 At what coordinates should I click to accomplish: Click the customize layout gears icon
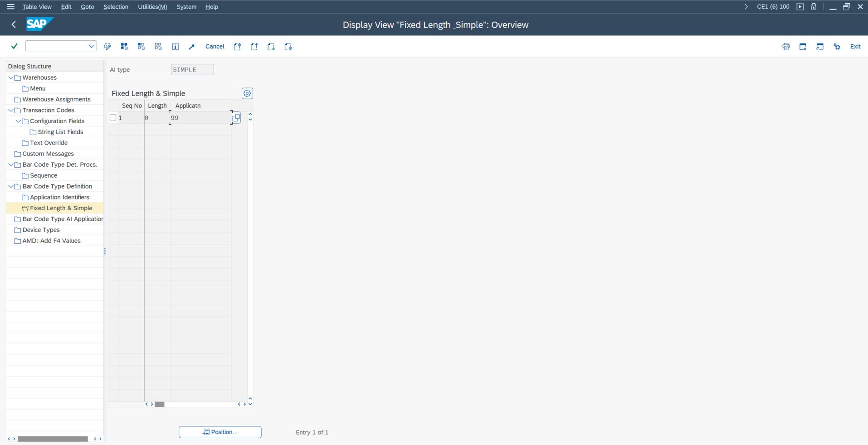click(837, 47)
